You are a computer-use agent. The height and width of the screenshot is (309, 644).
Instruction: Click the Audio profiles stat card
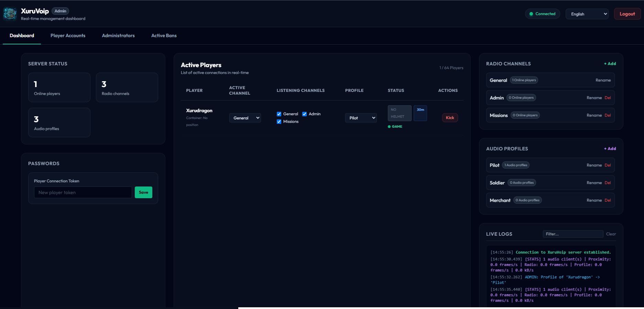[x=59, y=122]
